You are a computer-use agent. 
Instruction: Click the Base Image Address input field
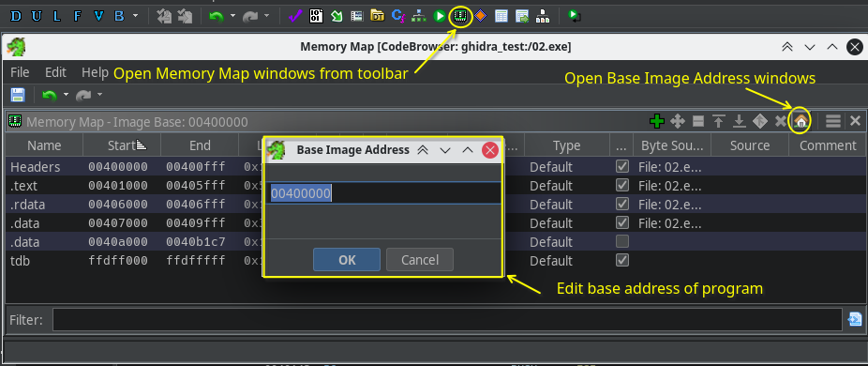(x=383, y=193)
